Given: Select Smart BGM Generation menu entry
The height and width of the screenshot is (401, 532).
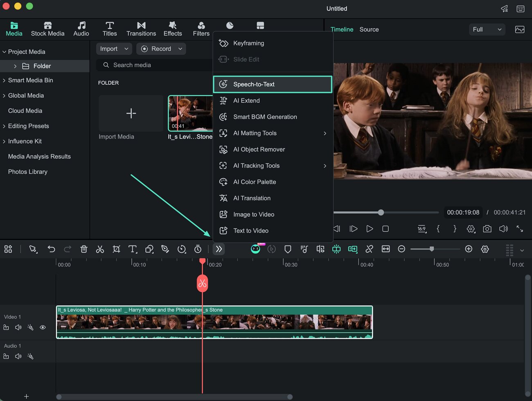Looking at the screenshot, I should click(273, 117).
